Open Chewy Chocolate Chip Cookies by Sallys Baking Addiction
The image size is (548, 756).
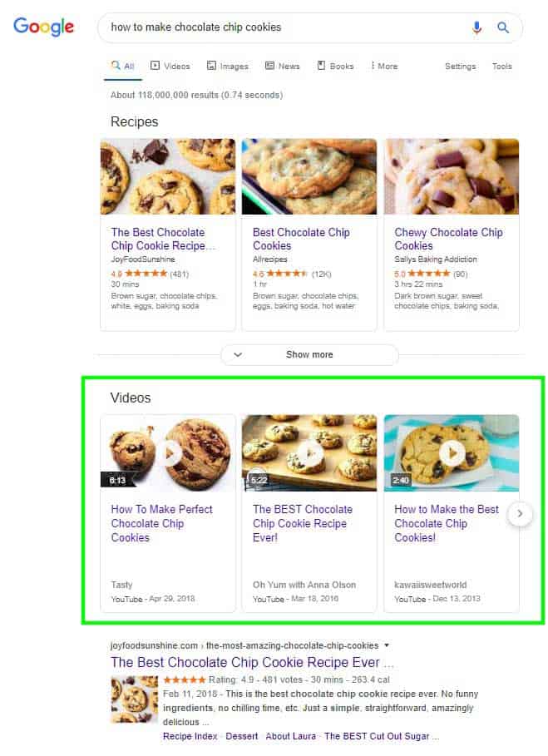447,239
